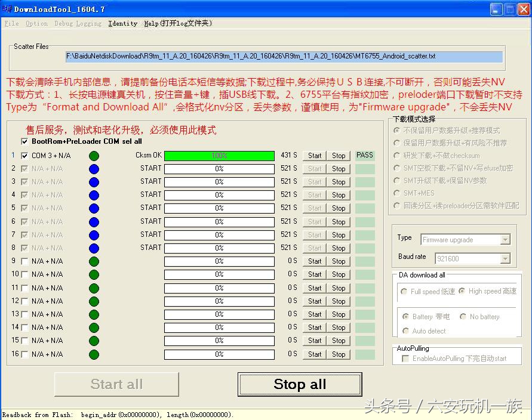The width and height of the screenshot is (532, 420).
Task: Click the green status light on row 10
Action: pos(94,274)
